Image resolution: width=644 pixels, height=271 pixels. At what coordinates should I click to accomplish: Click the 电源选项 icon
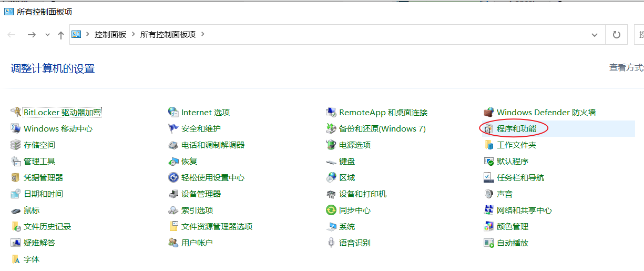(x=331, y=145)
